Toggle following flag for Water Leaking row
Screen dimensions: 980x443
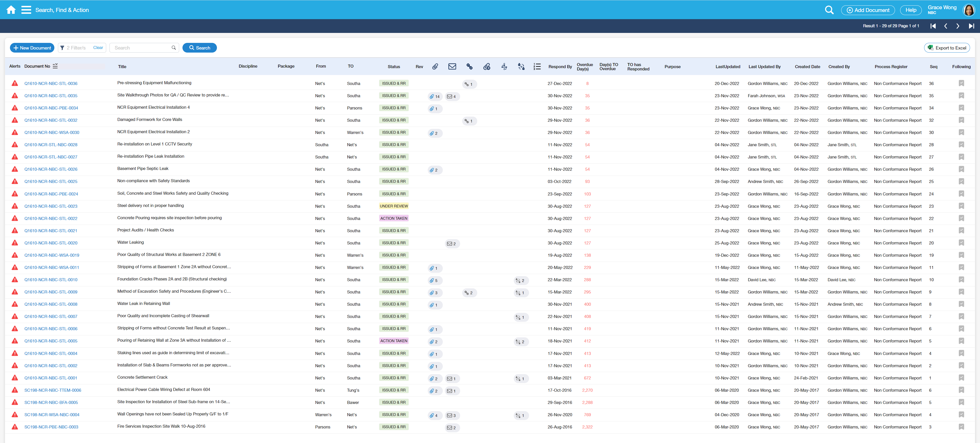pos(961,243)
